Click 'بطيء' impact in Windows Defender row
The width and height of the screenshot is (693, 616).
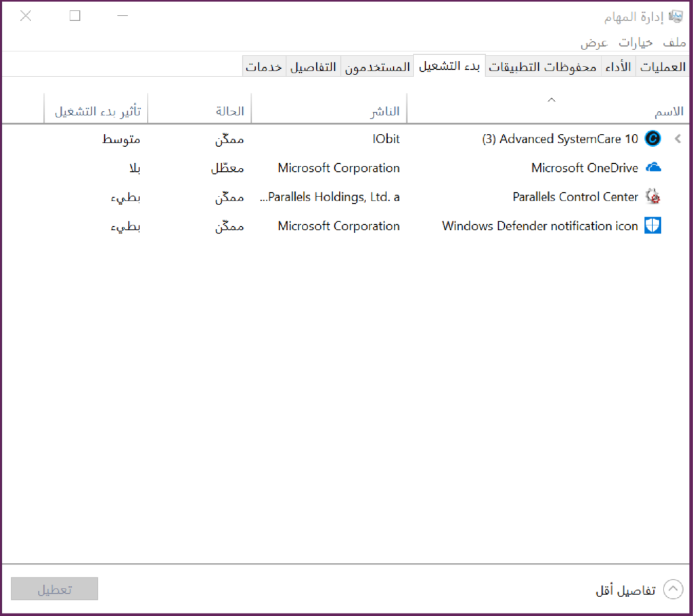[x=125, y=226]
